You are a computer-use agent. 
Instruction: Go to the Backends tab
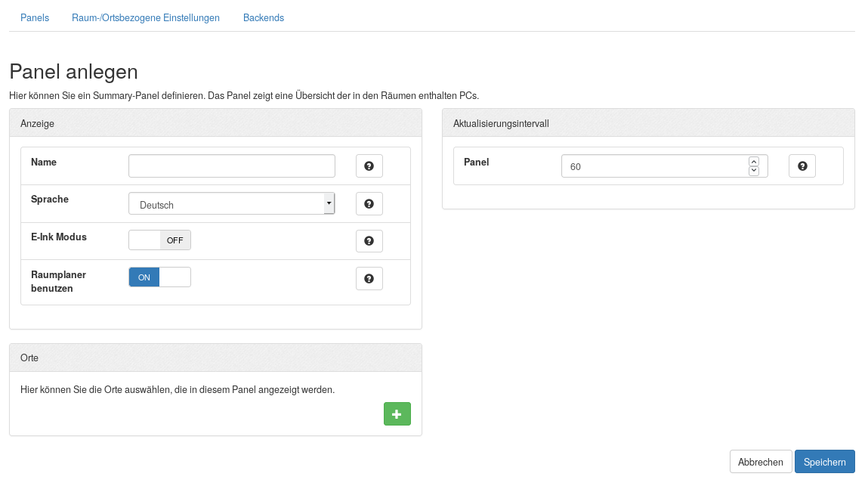(264, 18)
